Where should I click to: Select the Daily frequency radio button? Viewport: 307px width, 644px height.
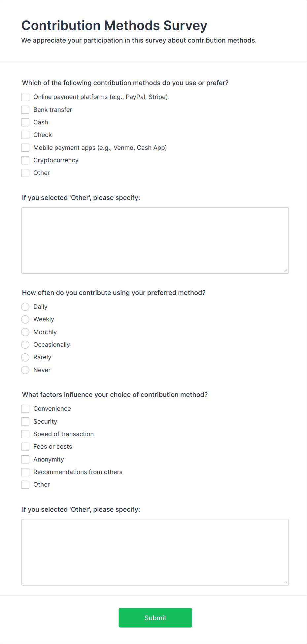(x=25, y=307)
